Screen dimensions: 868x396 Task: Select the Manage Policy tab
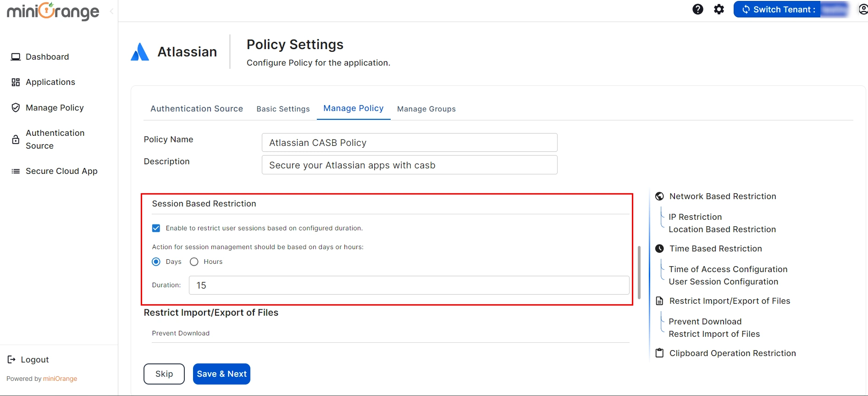pos(354,108)
